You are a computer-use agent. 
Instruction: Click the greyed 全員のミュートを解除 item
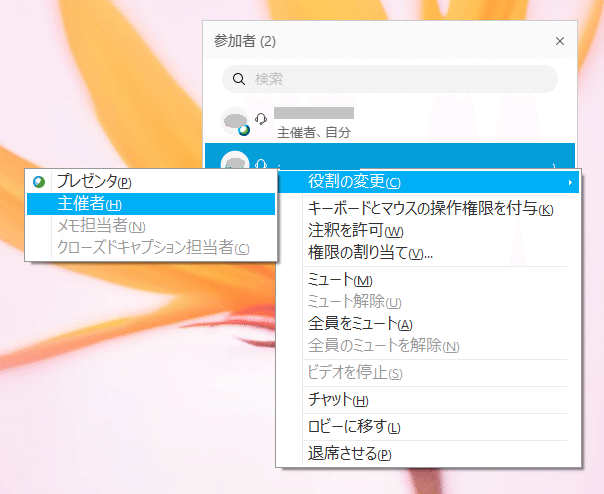click(428, 346)
